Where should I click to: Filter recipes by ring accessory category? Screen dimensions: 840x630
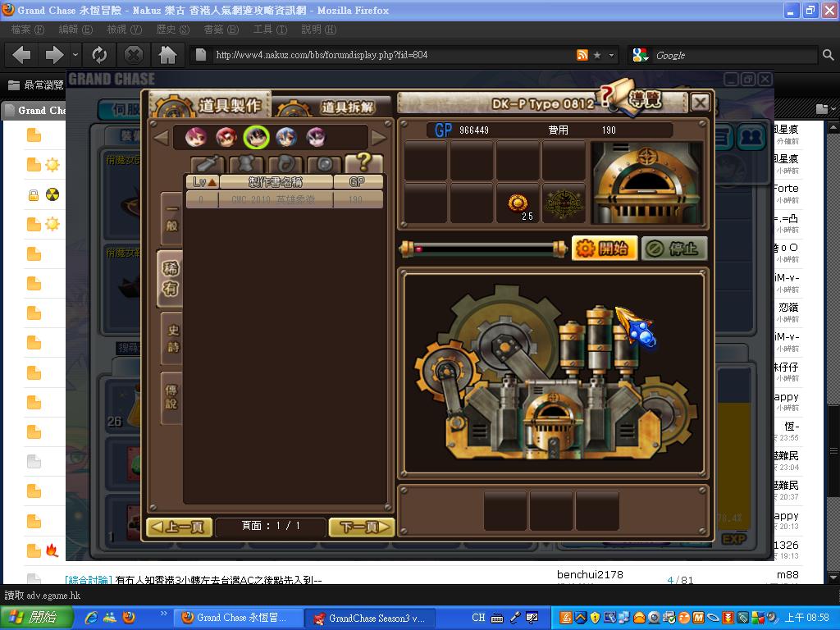pos(285,164)
